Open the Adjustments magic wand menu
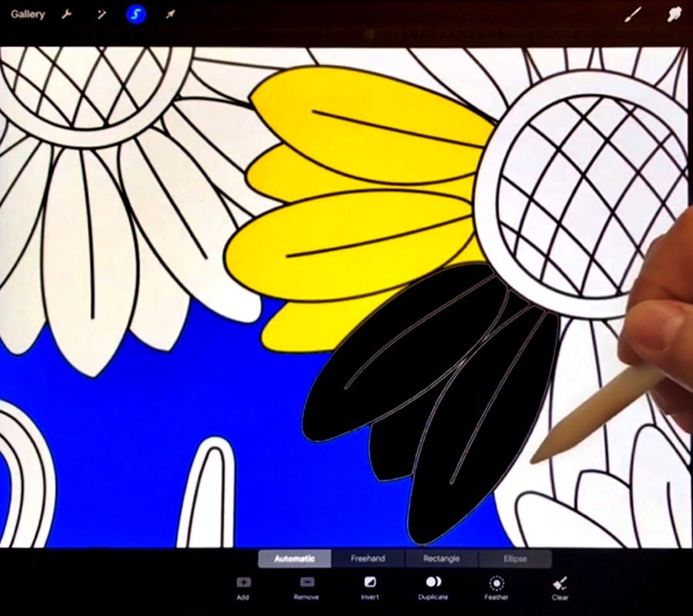This screenshot has height=616, width=693. pos(101,14)
